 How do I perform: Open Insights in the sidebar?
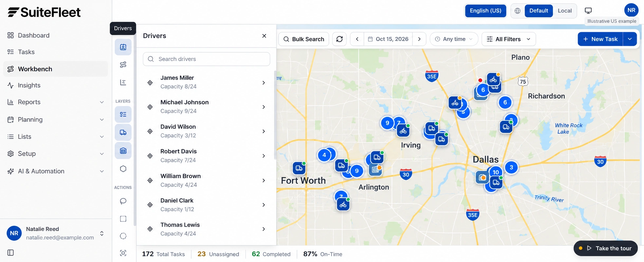tap(56, 85)
